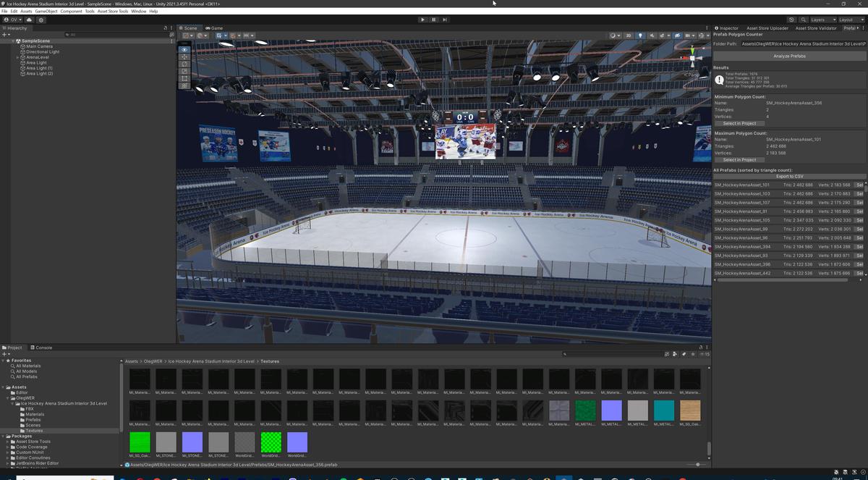Image resolution: width=868 pixels, height=480 pixels.
Task: Toggle 2D mode in the Scene view
Action: (628, 35)
